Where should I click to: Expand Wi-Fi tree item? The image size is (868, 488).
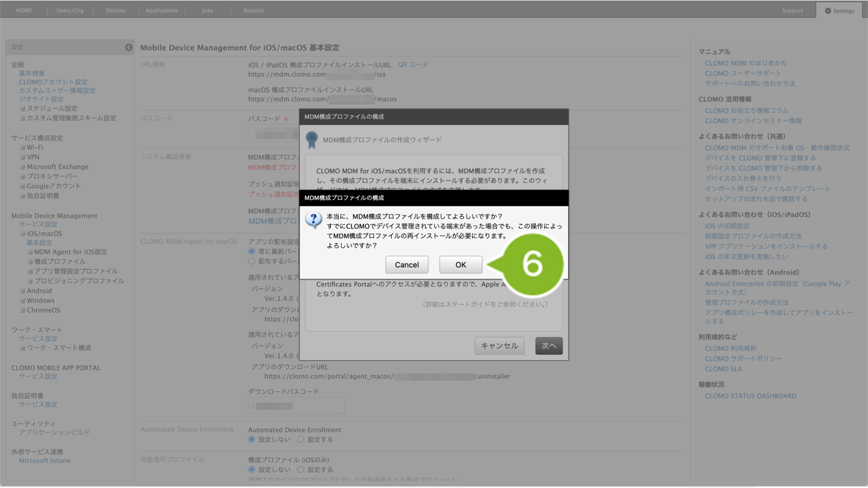pyautogui.click(x=22, y=147)
